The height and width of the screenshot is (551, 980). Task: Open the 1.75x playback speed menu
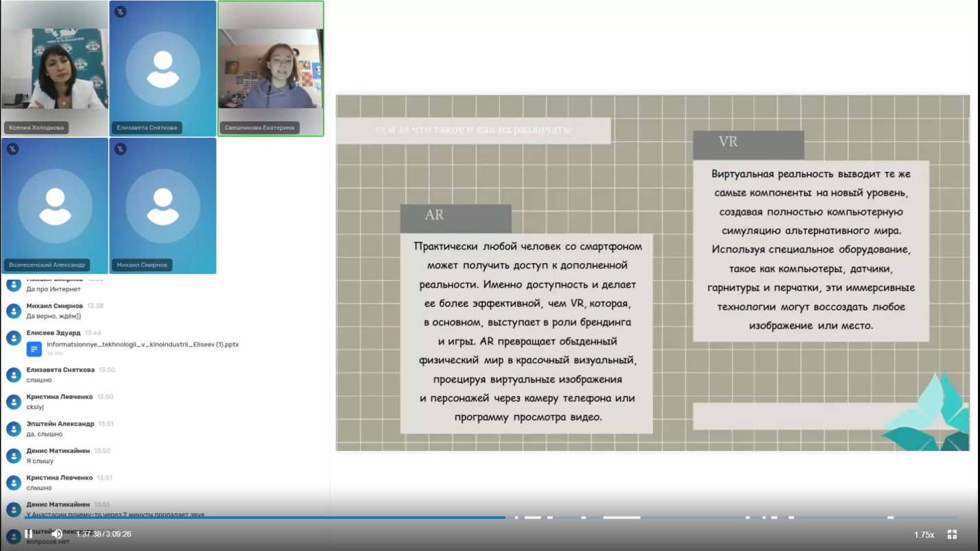click(x=924, y=535)
